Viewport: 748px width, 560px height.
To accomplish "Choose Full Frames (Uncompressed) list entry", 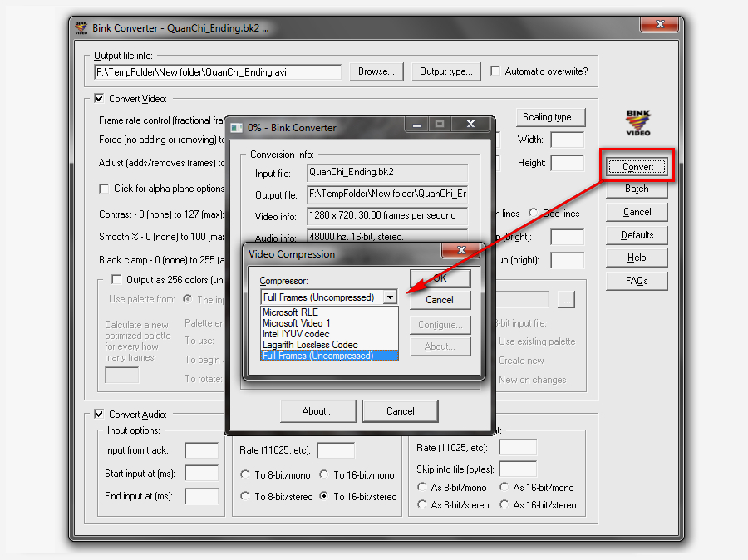I will click(x=329, y=356).
